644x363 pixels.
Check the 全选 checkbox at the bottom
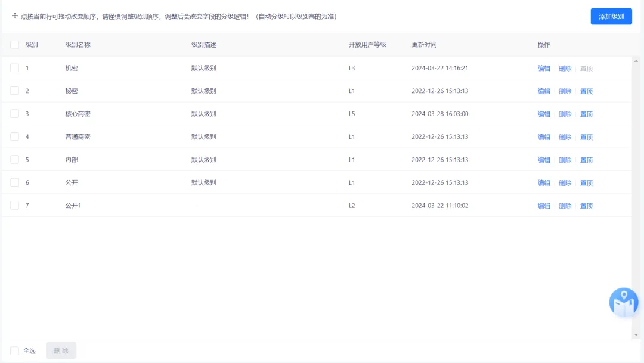tap(15, 350)
